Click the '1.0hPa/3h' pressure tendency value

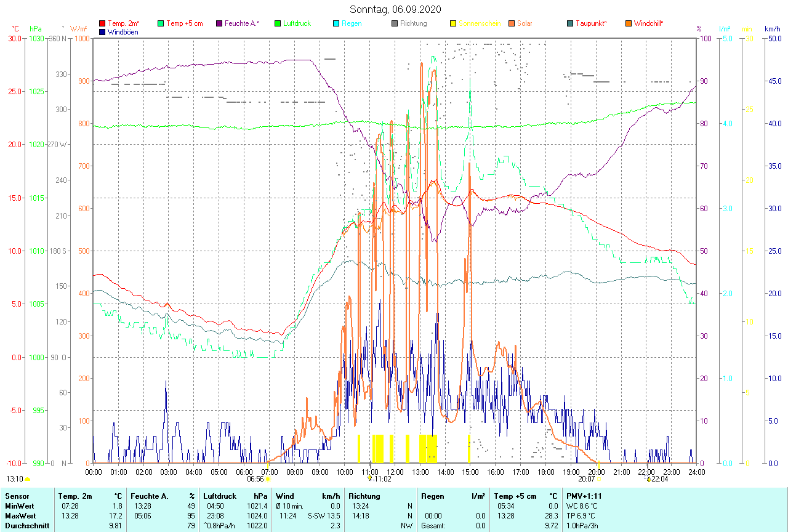point(582,525)
